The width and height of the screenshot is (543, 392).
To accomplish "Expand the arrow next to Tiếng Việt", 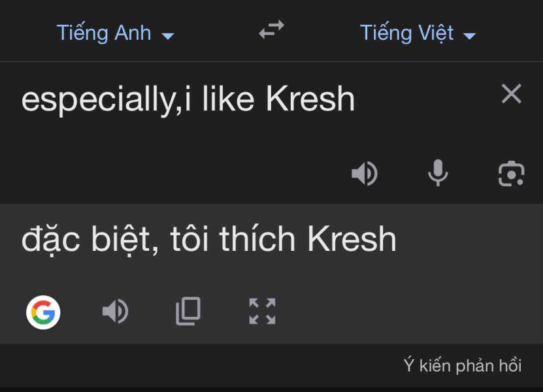I will 469,36.
